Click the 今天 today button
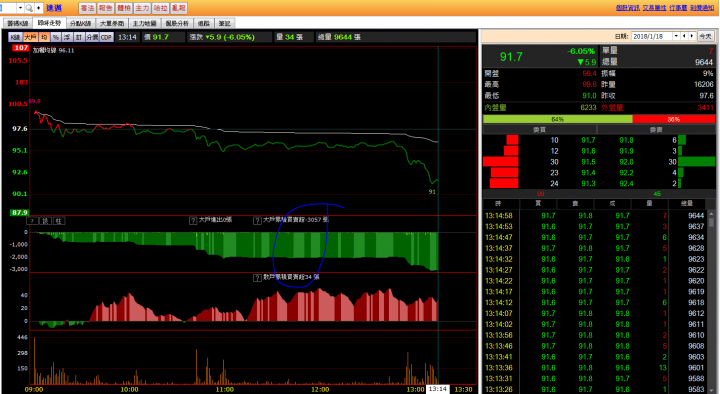This screenshot has height=394, width=720. click(x=705, y=36)
